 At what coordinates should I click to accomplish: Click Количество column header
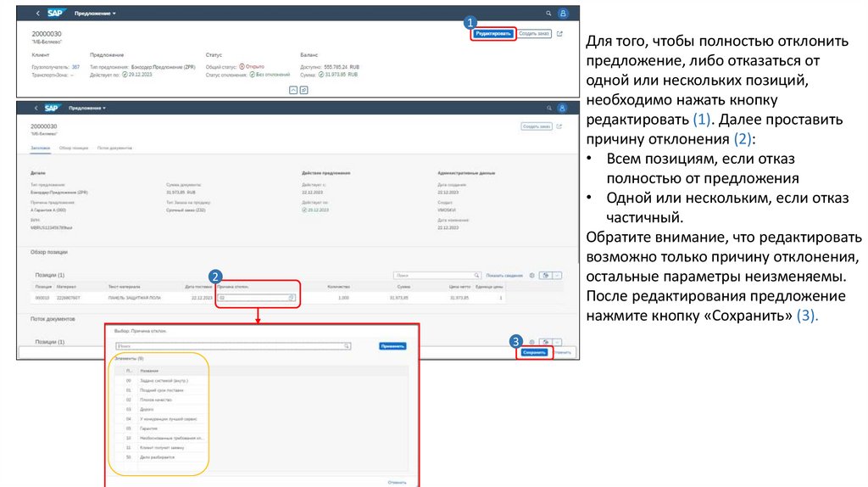[338, 287]
